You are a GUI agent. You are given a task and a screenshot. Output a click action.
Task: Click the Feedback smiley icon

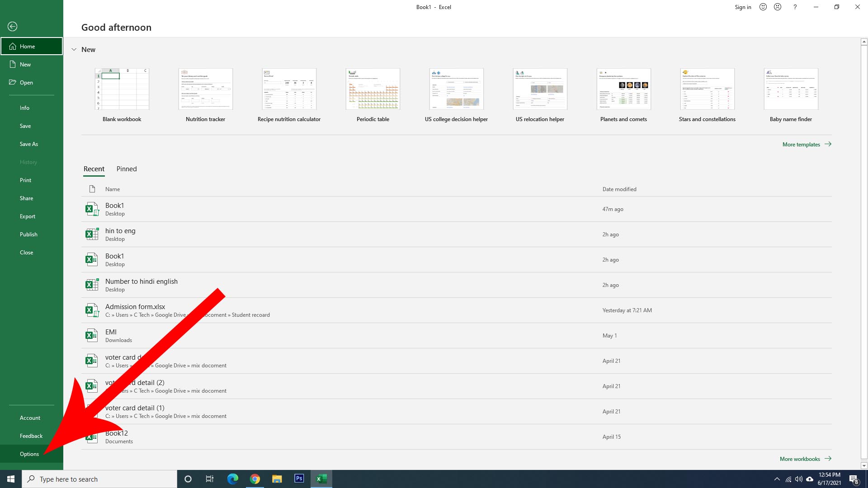point(763,7)
